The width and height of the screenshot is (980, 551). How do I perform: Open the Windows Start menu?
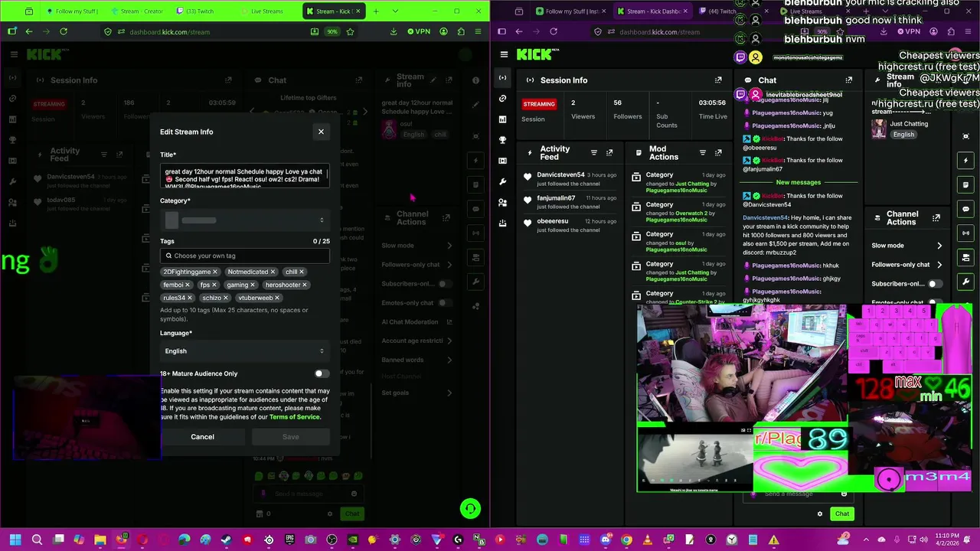(15, 540)
